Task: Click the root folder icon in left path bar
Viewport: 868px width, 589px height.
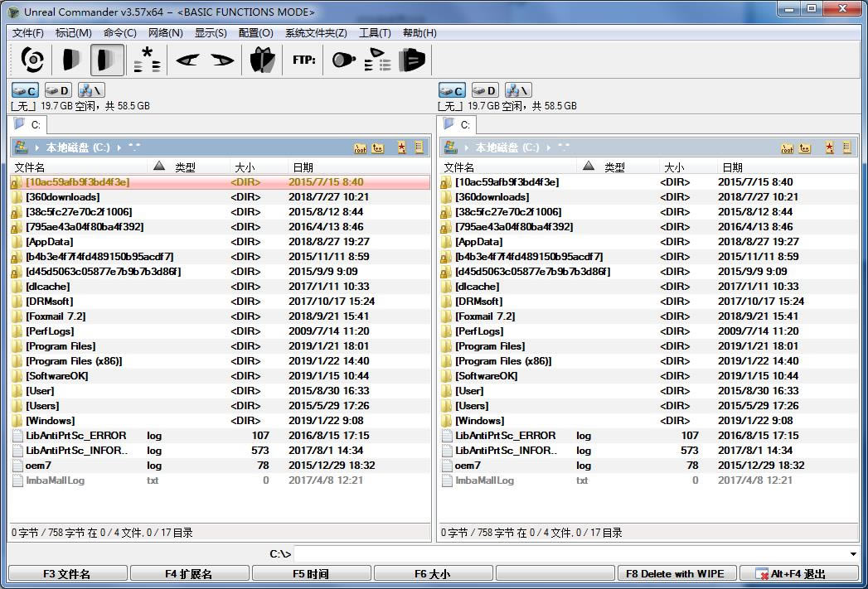Action: [360, 147]
